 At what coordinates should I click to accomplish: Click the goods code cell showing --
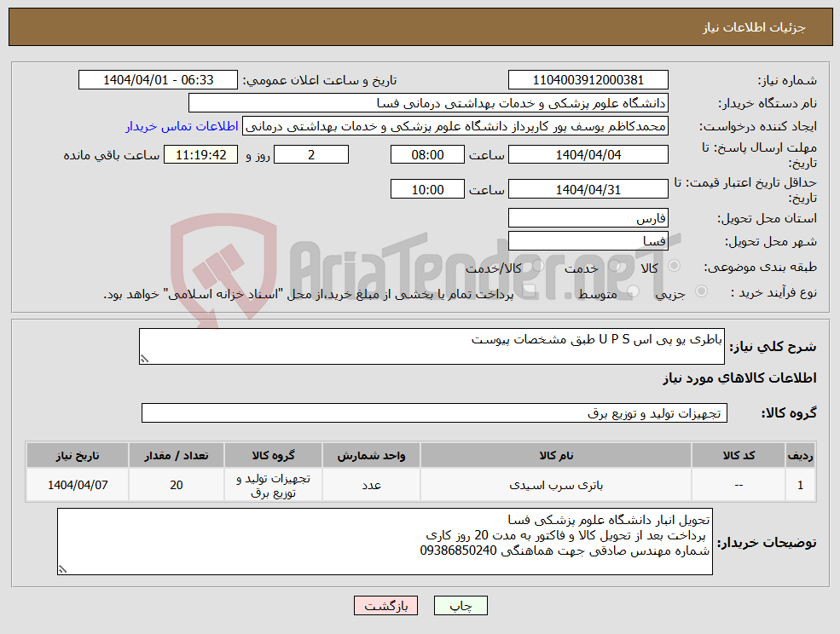(x=739, y=485)
